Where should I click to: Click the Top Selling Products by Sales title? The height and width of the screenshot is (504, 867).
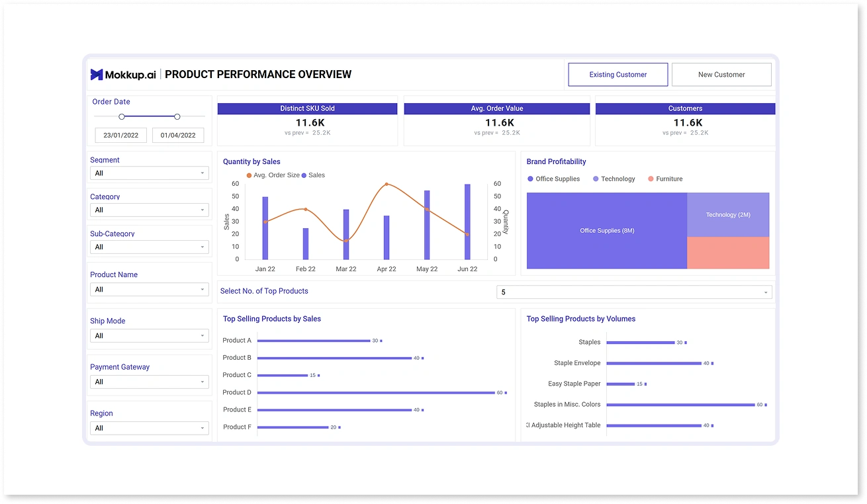click(272, 319)
